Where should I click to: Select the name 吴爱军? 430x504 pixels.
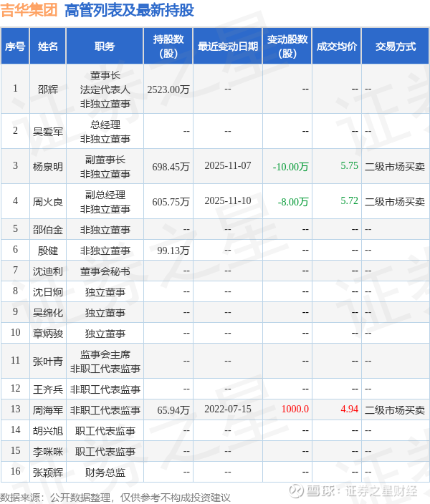(x=48, y=132)
